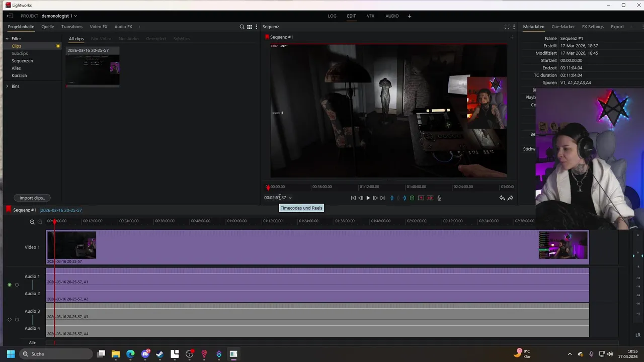
Task: Select the Sequenzen filter
Action: pyautogui.click(x=22, y=61)
